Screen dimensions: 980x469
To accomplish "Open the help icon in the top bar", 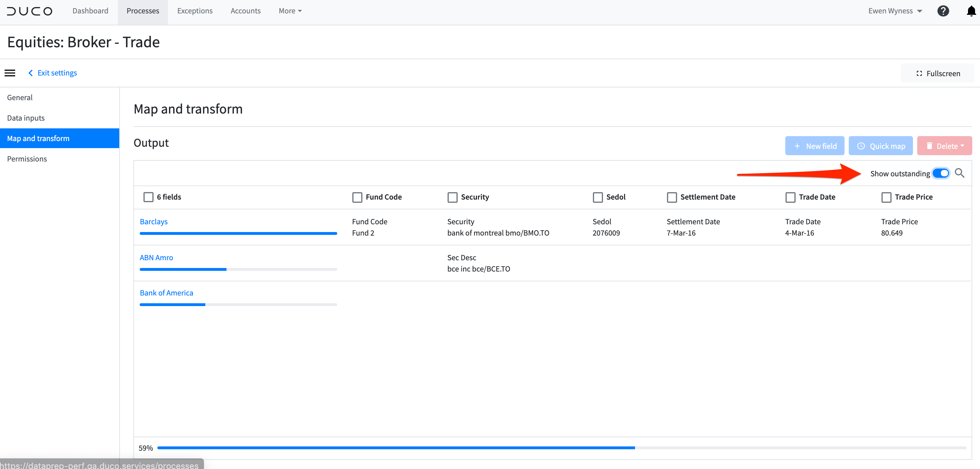I will (943, 11).
